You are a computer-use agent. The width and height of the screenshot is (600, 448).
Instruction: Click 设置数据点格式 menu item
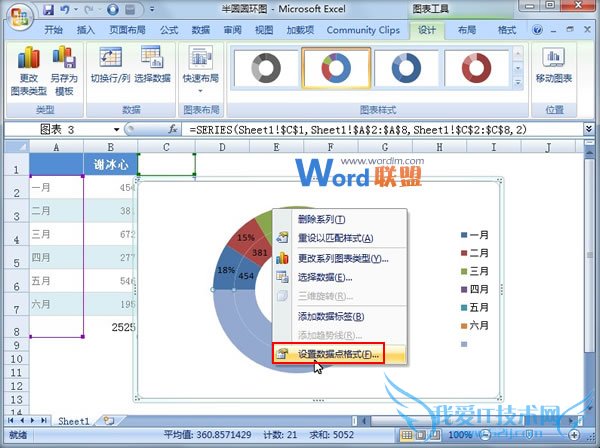(x=339, y=354)
